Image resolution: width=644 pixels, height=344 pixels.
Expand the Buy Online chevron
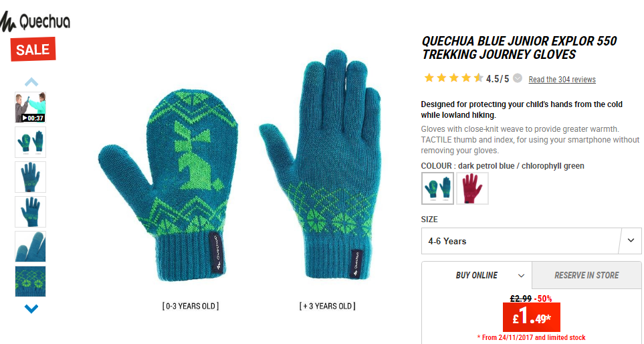click(521, 276)
